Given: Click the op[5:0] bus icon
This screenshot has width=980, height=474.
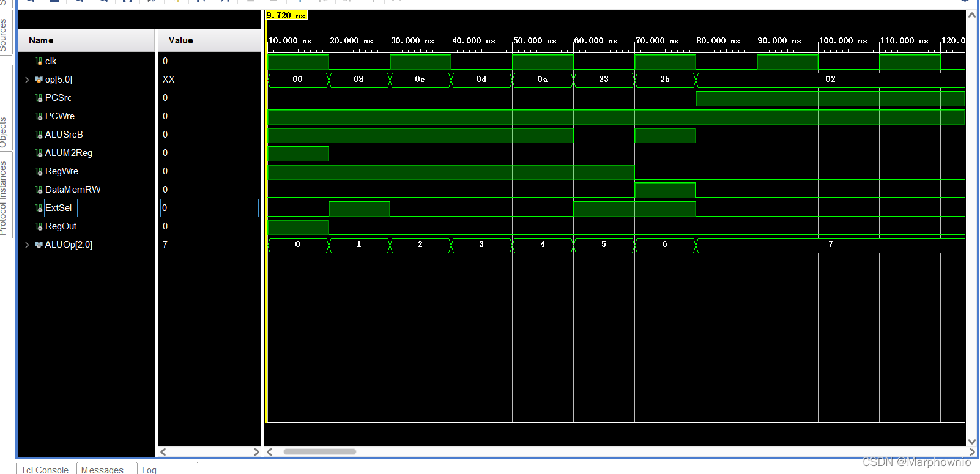Looking at the screenshot, I should point(39,80).
